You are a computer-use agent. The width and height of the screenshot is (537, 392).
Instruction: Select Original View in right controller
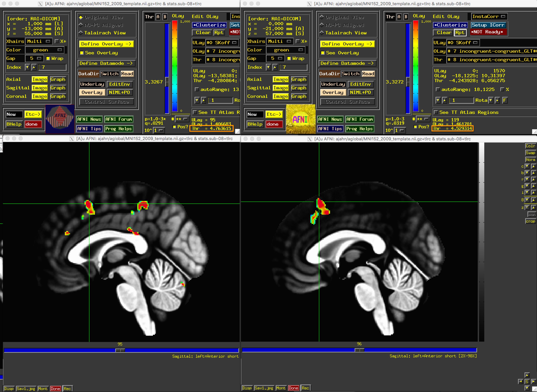(322, 17)
